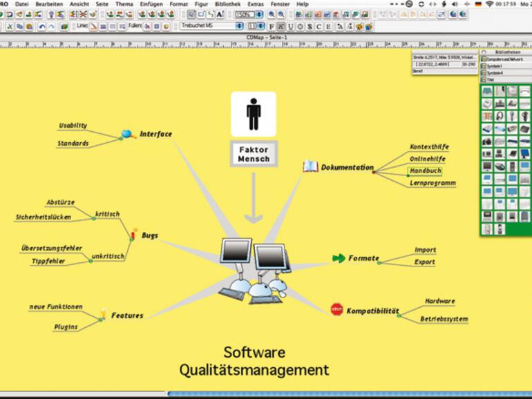Select the headphones symbol in library palette
Viewport: 532px width, 399px height.
tap(500, 116)
